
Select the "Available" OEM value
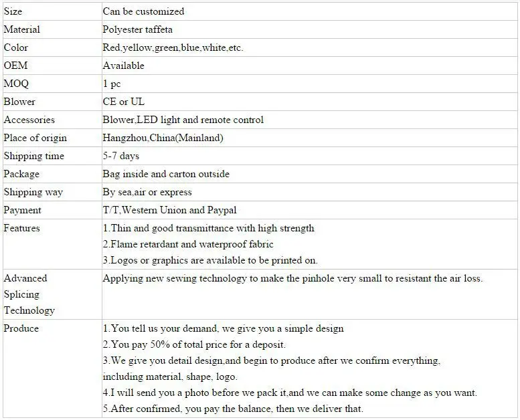coord(123,66)
